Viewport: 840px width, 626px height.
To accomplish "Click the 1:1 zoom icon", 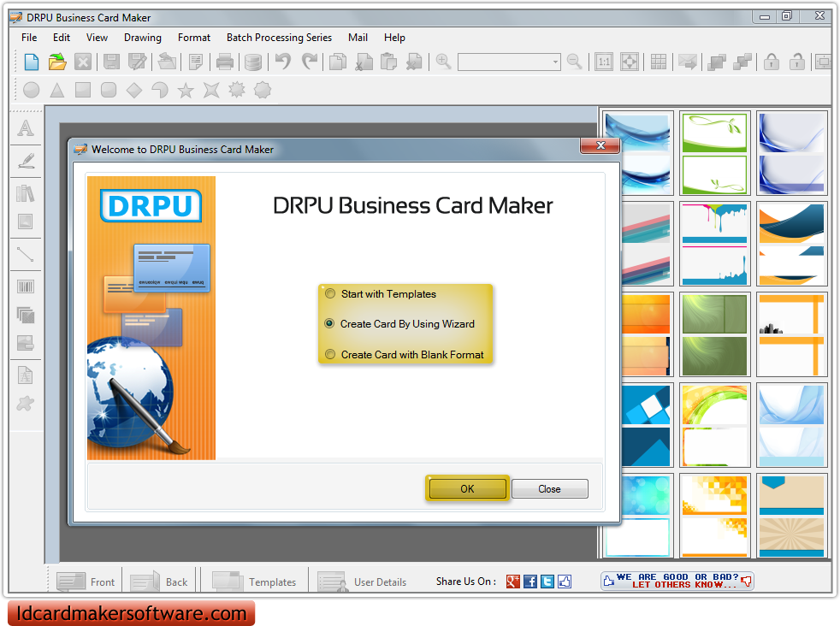I will (x=603, y=62).
